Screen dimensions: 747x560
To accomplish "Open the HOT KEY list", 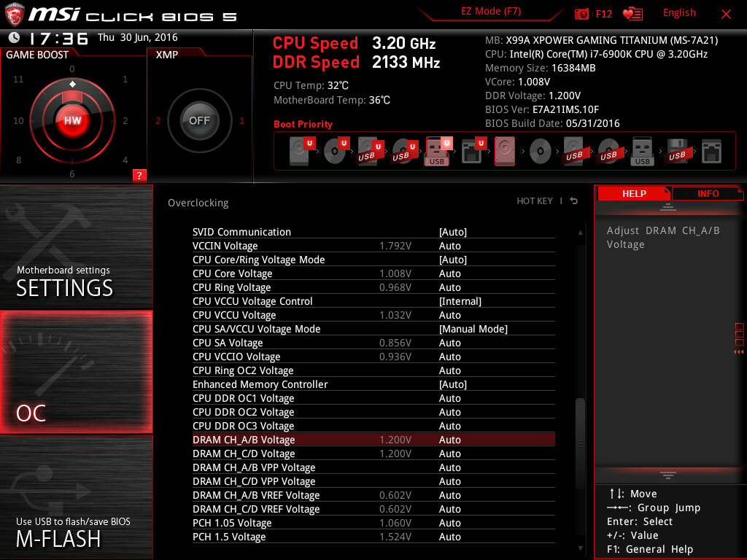I will point(535,201).
